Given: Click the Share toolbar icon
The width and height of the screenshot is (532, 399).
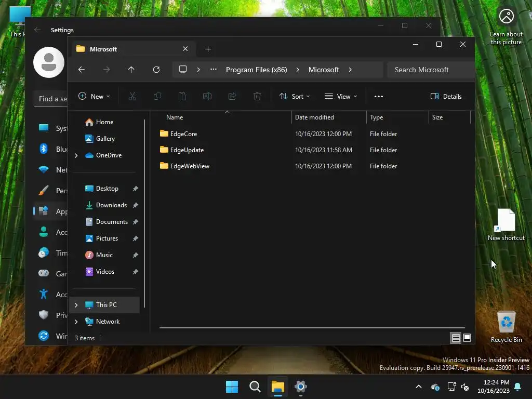Looking at the screenshot, I should pyautogui.click(x=232, y=96).
